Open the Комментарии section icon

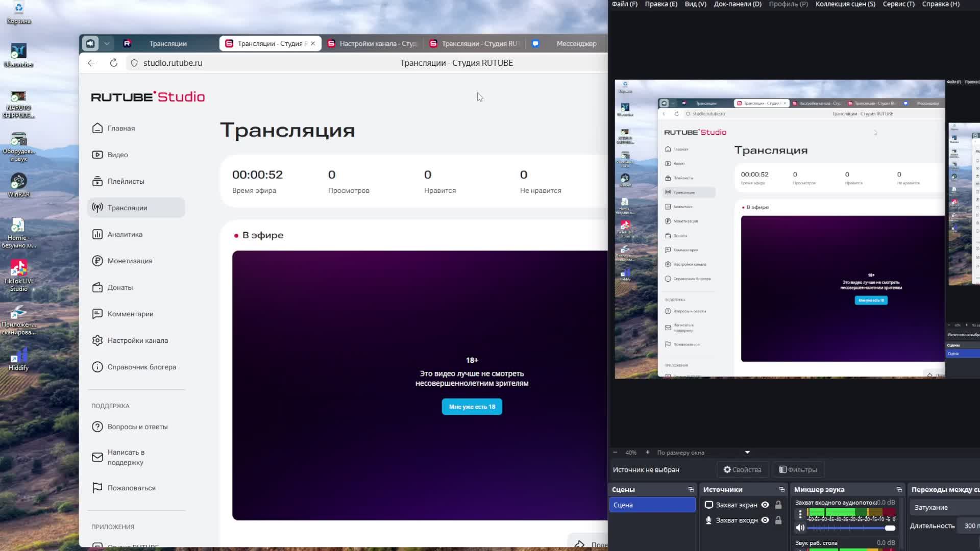coord(97,314)
